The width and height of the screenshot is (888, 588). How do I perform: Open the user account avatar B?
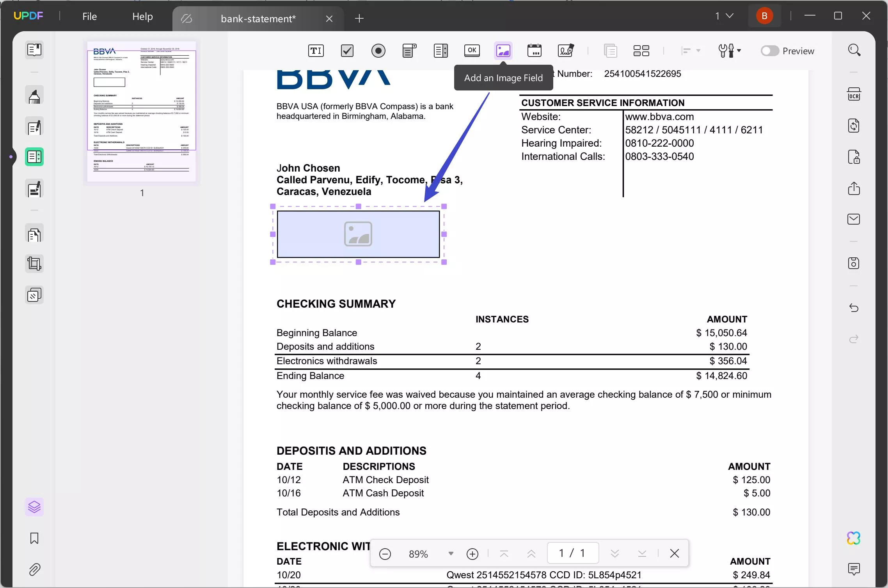click(x=764, y=16)
